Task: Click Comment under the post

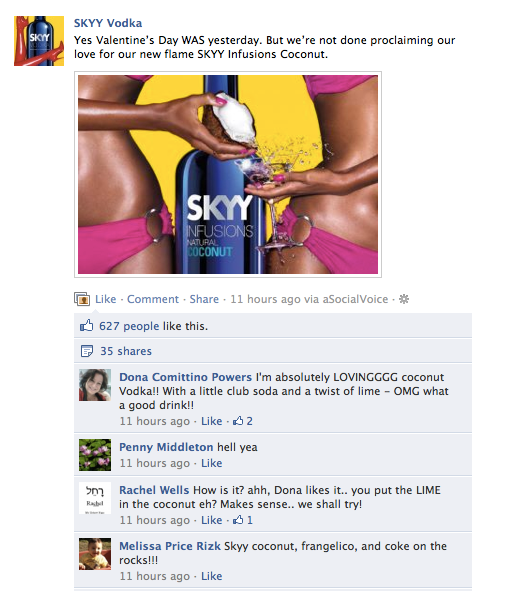Action: [x=153, y=299]
